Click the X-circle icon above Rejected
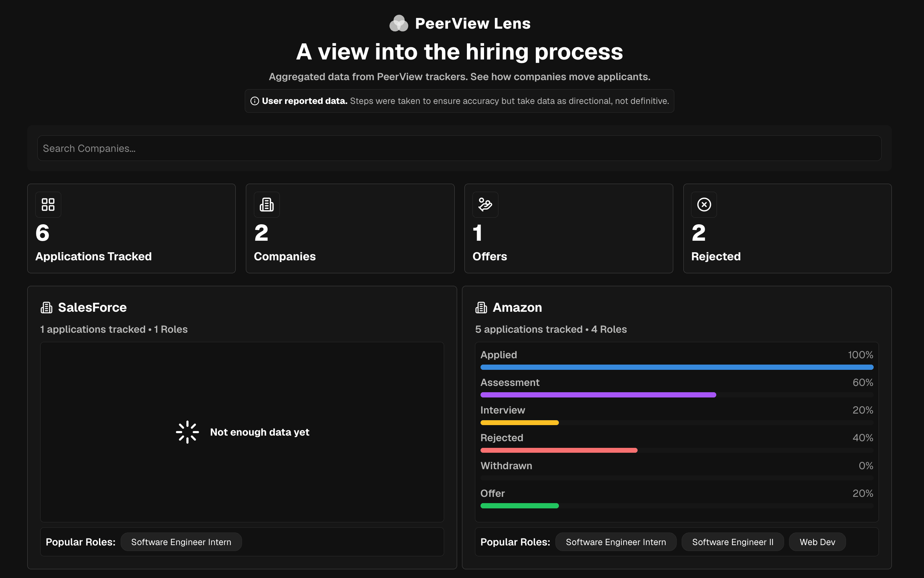The image size is (924, 578). click(x=704, y=205)
